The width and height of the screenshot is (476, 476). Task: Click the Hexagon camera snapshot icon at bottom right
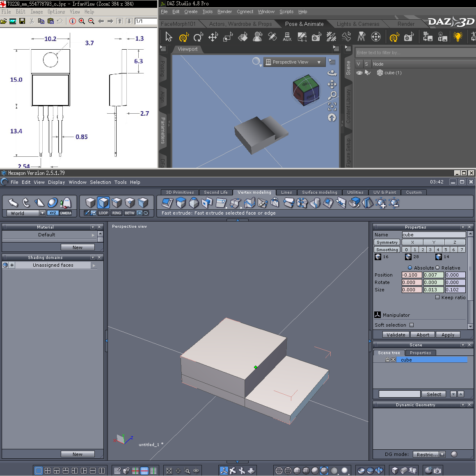click(x=437, y=471)
